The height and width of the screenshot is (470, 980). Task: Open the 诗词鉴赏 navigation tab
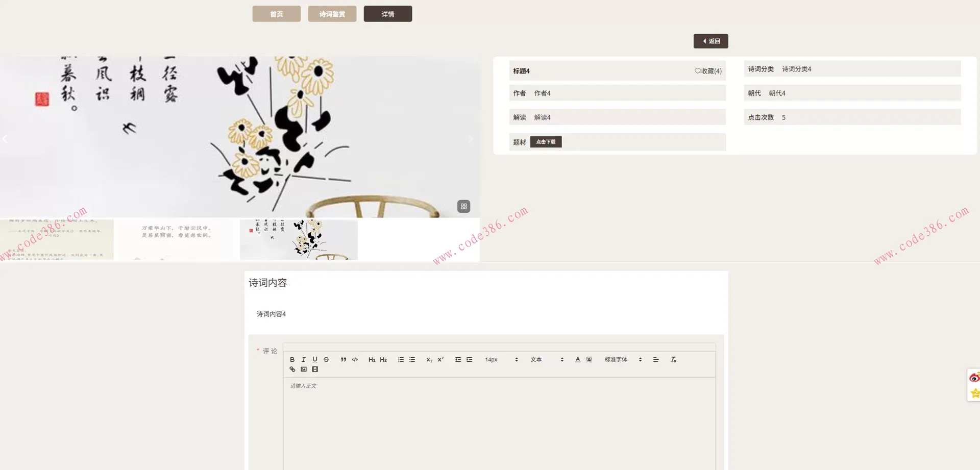tap(332, 14)
